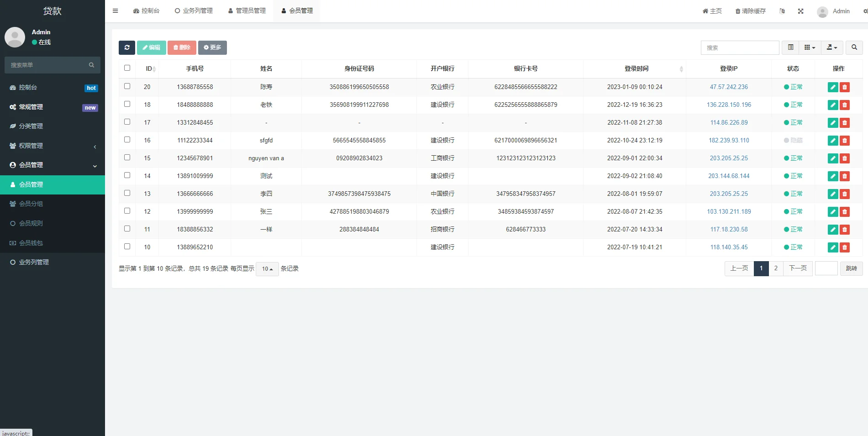The height and width of the screenshot is (436, 868).
Task: Go to page 2 of records
Action: pos(775,268)
